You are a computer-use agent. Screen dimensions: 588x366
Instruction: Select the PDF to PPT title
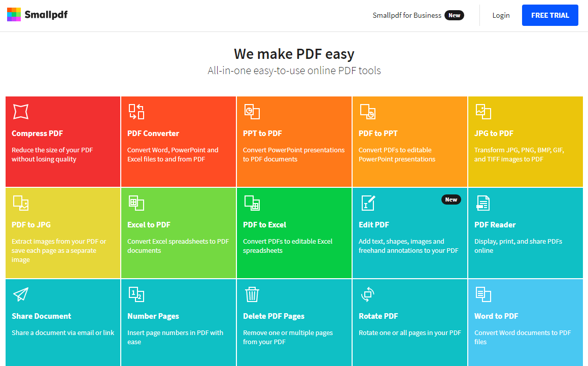pyautogui.click(x=378, y=134)
